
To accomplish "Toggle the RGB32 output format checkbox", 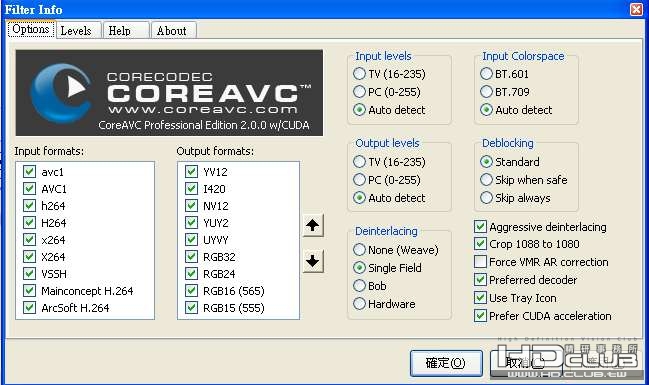I will [x=191, y=256].
